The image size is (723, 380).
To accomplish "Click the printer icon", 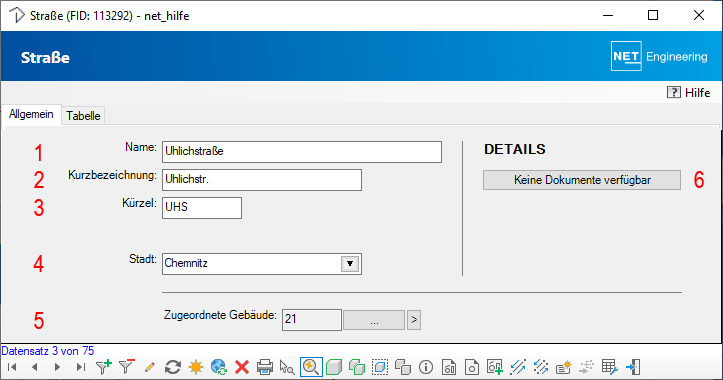I will click(x=265, y=367).
